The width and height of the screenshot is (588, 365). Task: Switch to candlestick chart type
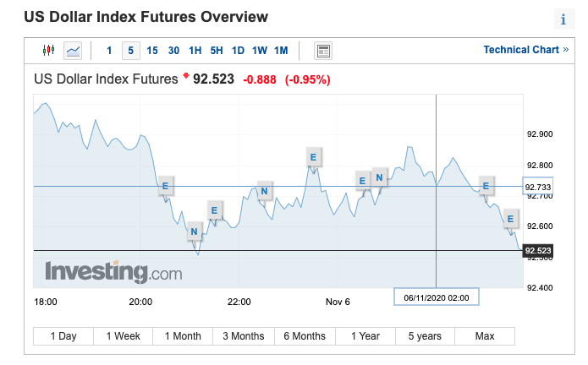click(x=48, y=51)
